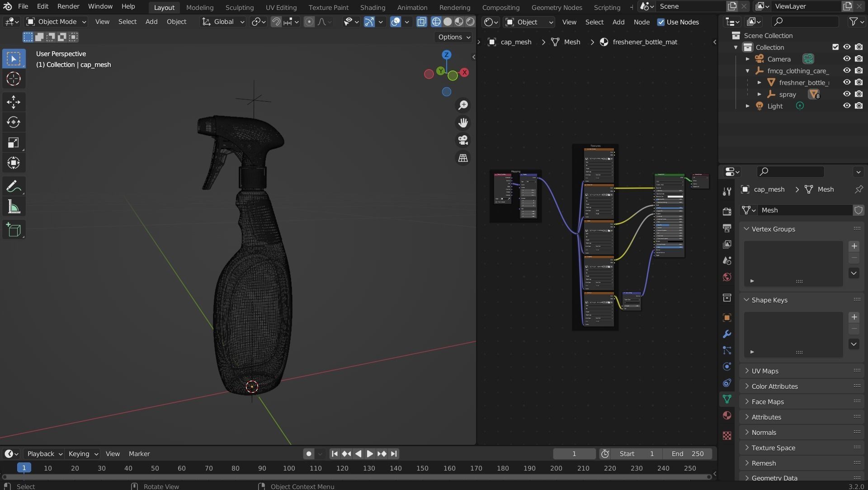Activate the Move tool

[14, 102]
